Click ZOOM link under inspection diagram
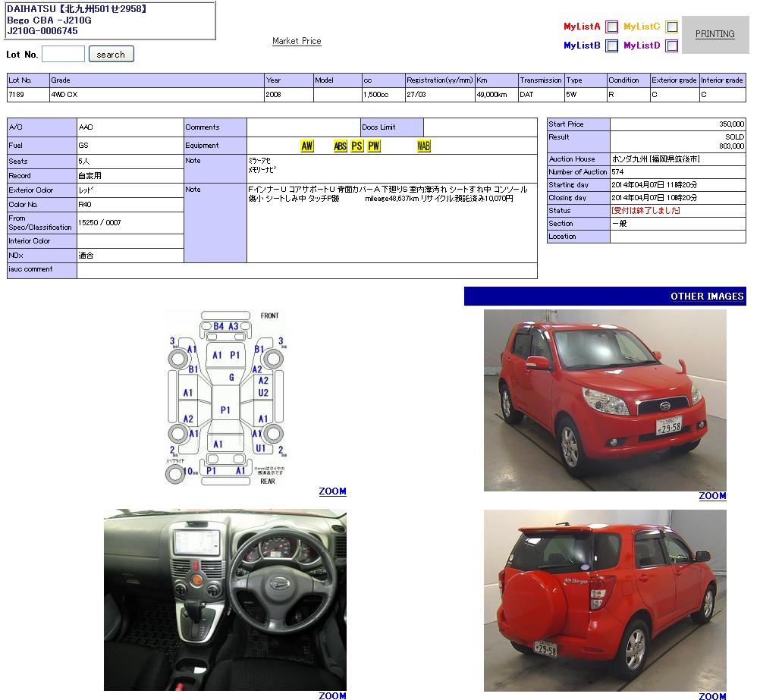Image resolution: width=760 pixels, height=700 pixels. (x=332, y=491)
